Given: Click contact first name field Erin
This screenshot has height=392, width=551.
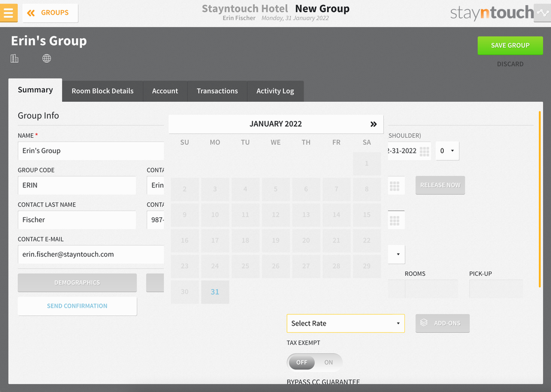Looking at the screenshot, I should click(x=155, y=185).
